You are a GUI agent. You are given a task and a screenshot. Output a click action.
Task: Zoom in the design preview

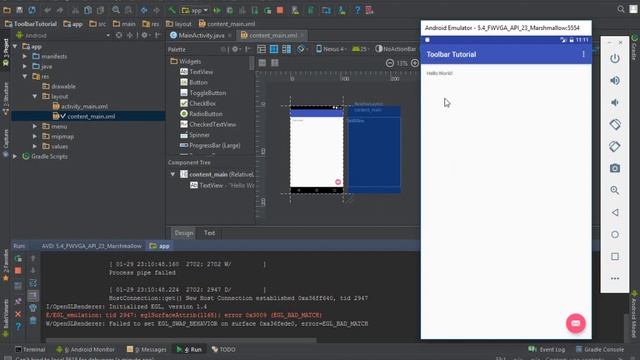point(415,63)
